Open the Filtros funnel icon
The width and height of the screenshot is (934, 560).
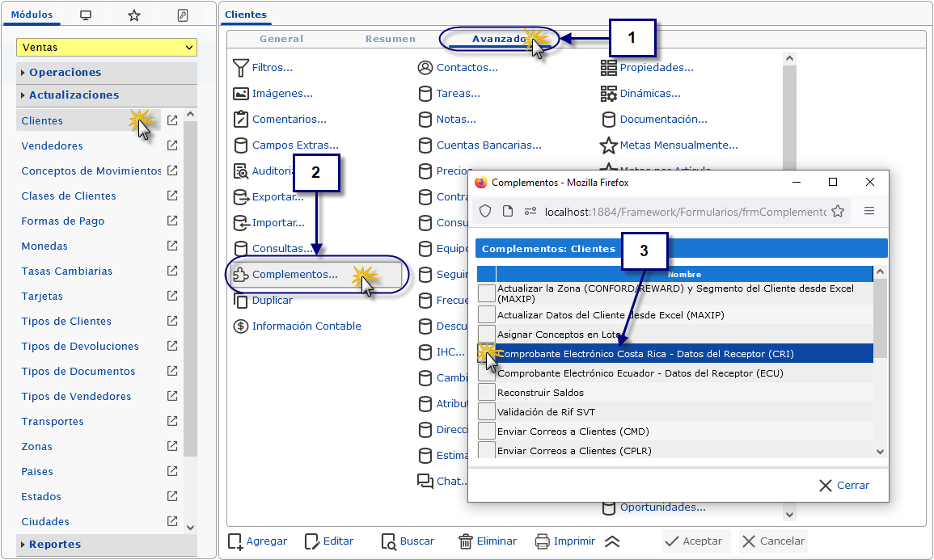[x=240, y=68]
